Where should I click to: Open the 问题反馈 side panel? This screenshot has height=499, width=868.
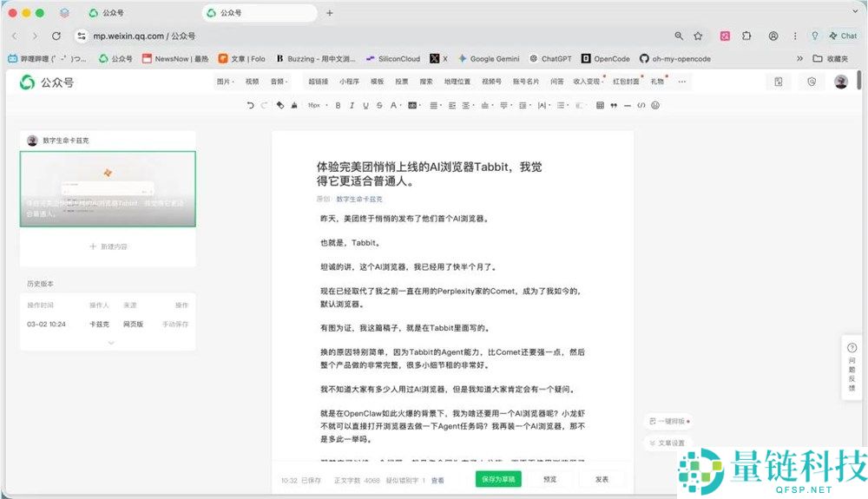click(x=852, y=366)
